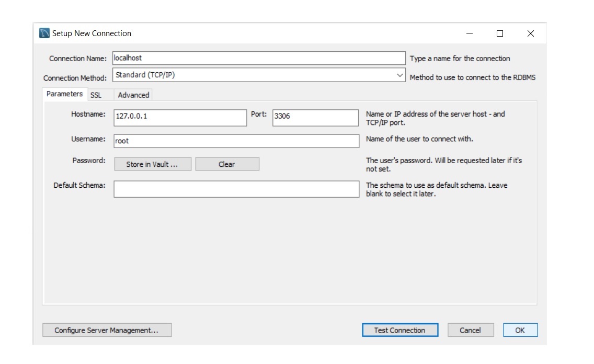Viewport: 594px width, 364px height.
Task: Select the Advanced tab
Action: pos(133,95)
